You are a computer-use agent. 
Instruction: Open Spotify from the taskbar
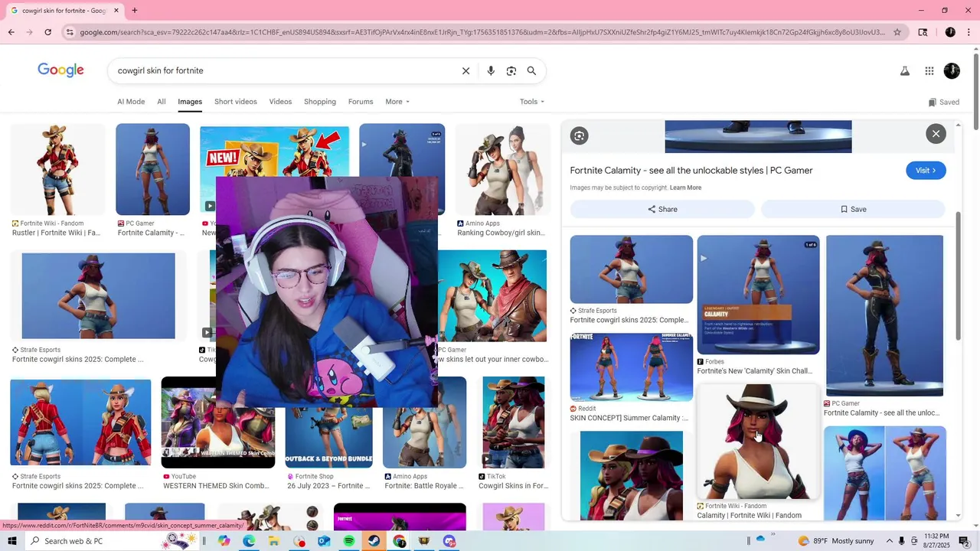(349, 541)
